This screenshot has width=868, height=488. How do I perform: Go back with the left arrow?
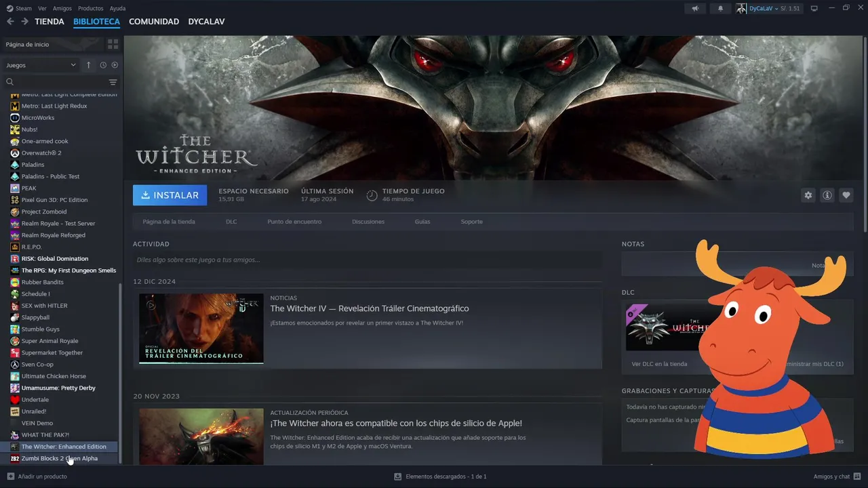(x=10, y=22)
